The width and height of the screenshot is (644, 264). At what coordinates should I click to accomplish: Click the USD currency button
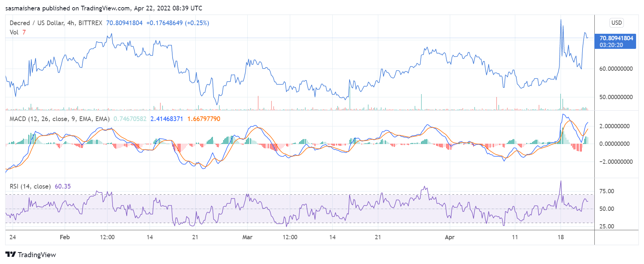pyautogui.click(x=617, y=23)
